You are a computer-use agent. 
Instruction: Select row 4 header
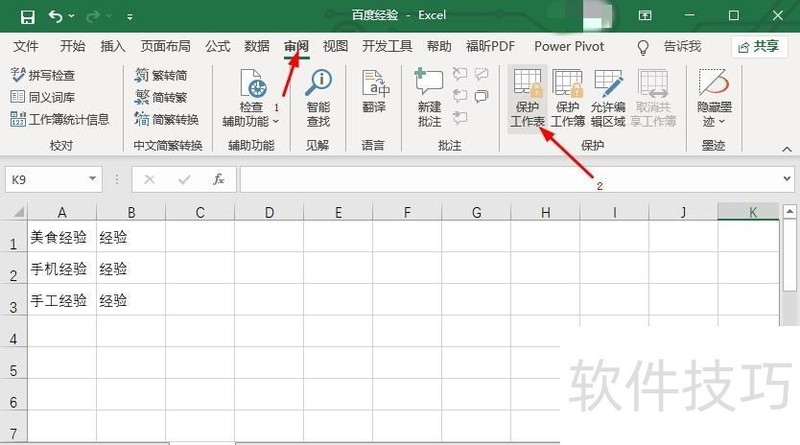[13, 332]
